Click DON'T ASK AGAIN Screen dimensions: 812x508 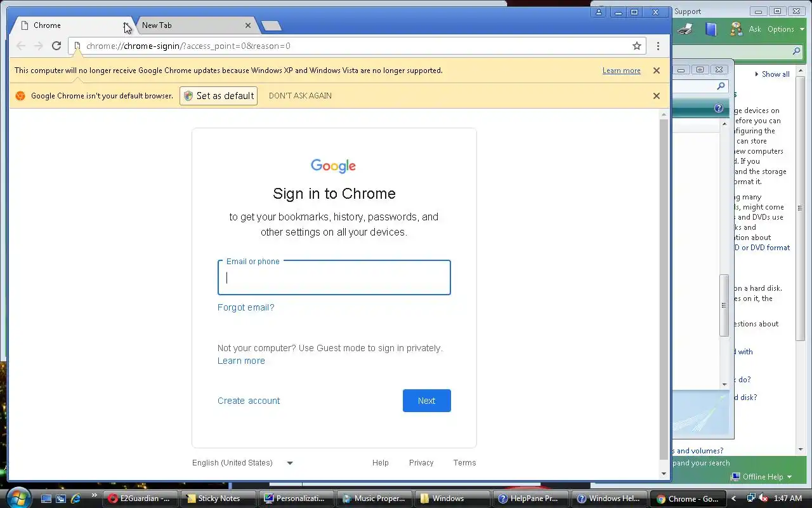point(300,96)
